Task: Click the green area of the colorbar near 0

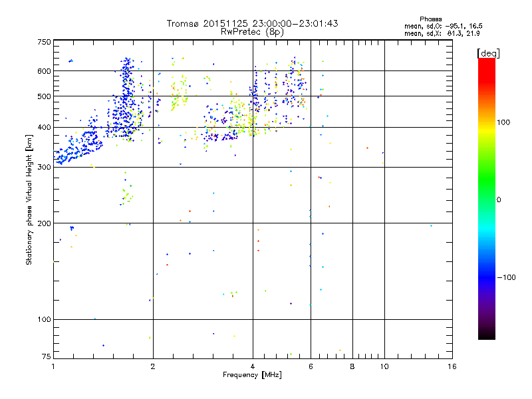Action: tap(487, 192)
